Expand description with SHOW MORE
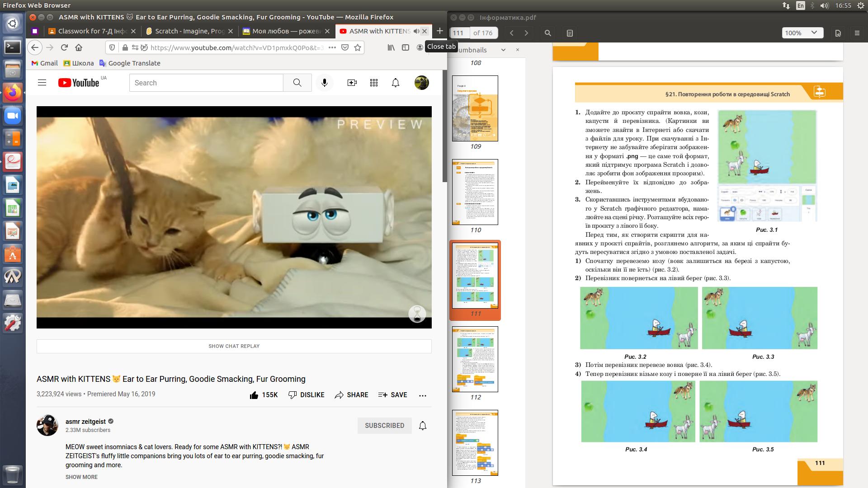Viewport: 868px width, 488px height. pos(81,477)
